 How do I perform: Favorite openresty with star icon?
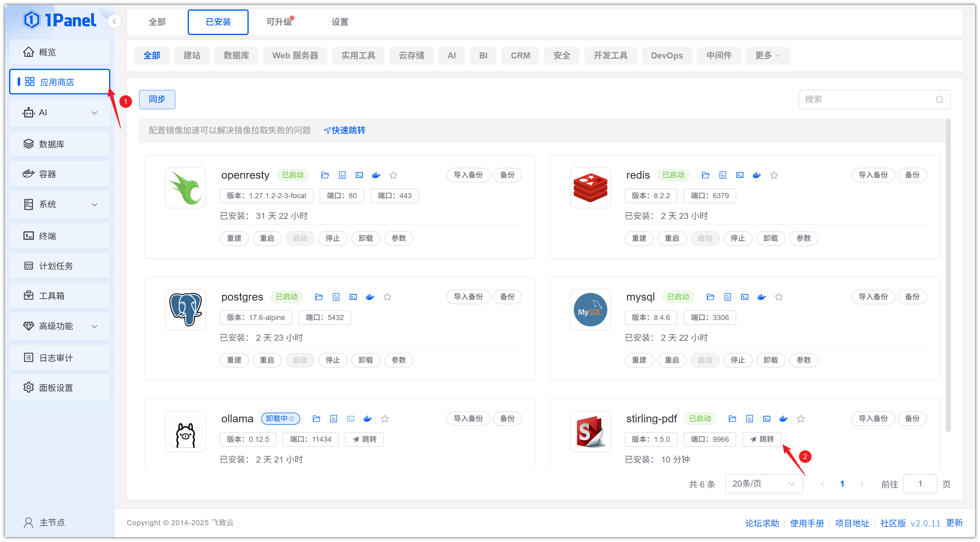pos(393,175)
